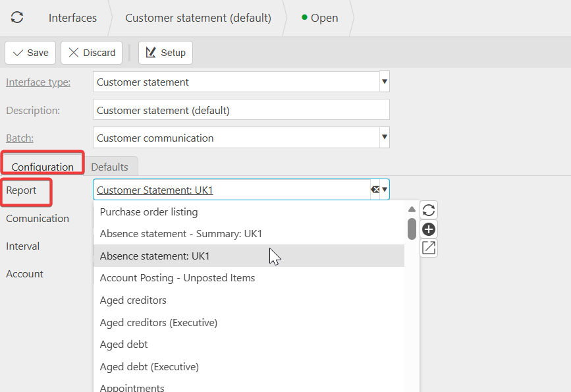Switch to the Defaults tab
The height and width of the screenshot is (392, 571).
tap(109, 167)
